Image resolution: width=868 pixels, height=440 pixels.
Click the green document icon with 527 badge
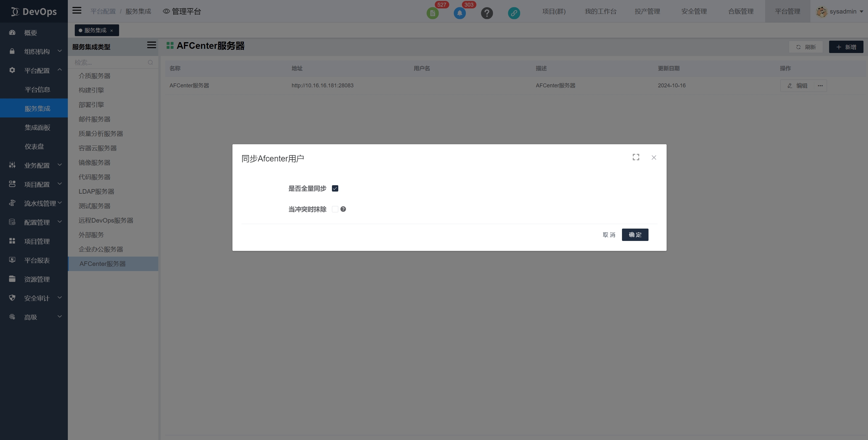point(432,13)
